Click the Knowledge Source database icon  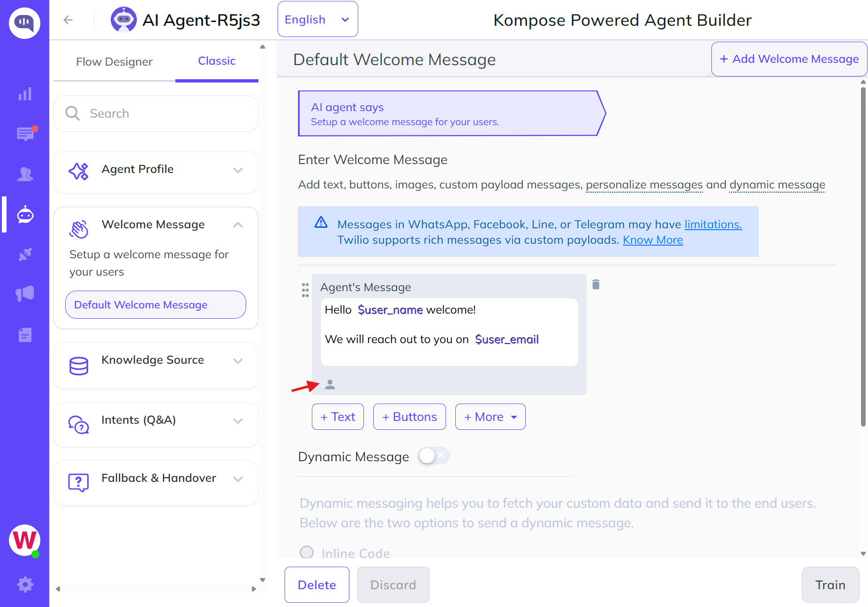[78, 366]
